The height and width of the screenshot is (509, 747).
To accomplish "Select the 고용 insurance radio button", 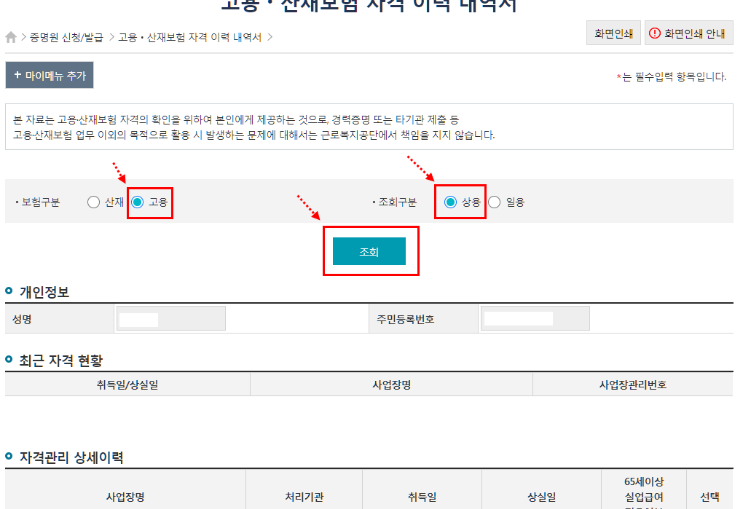I will (x=137, y=202).
